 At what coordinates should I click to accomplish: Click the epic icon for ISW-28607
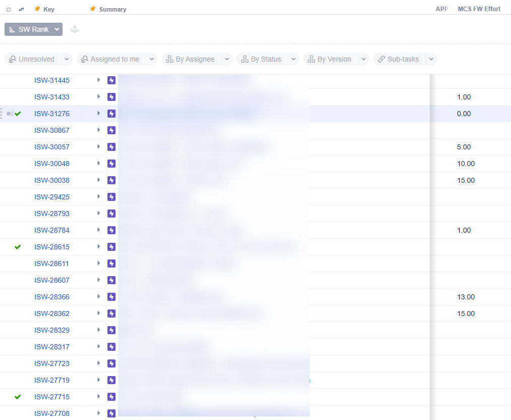tap(111, 280)
